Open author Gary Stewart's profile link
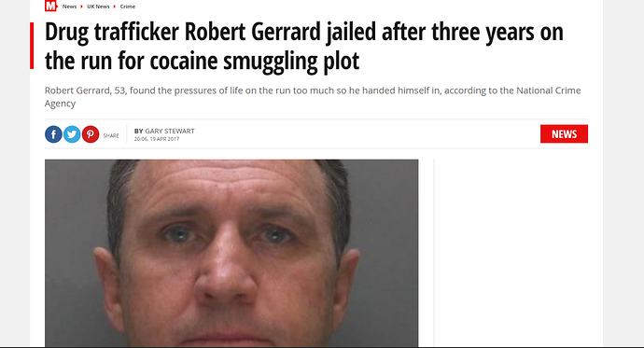 [170, 131]
